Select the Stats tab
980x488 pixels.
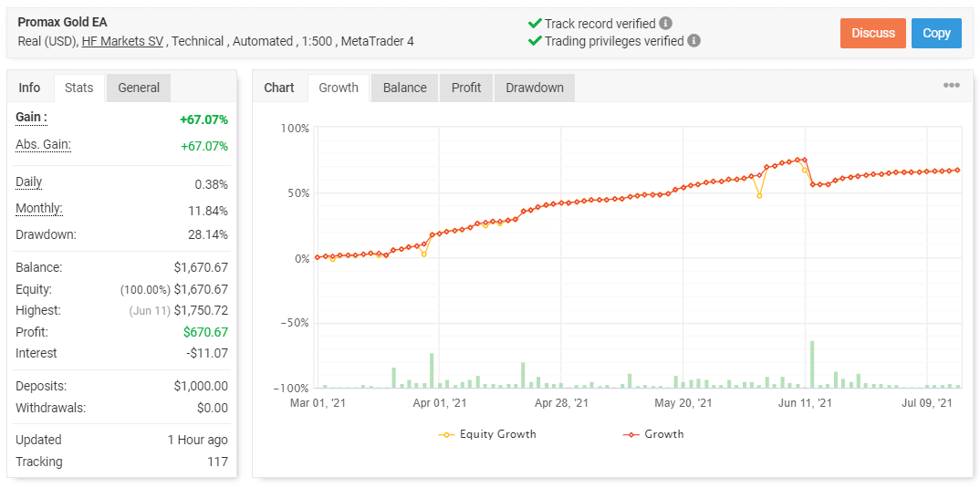tap(79, 88)
